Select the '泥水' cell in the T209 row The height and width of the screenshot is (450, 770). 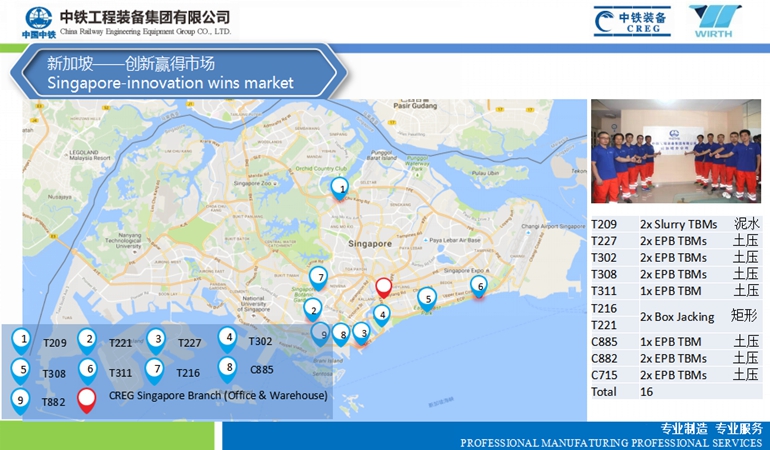(746, 224)
